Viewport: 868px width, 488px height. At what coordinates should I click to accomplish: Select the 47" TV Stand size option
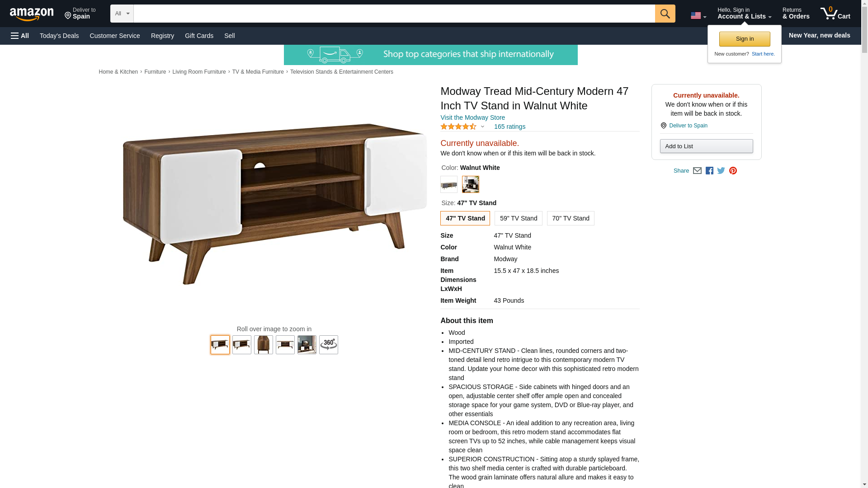[x=465, y=218]
